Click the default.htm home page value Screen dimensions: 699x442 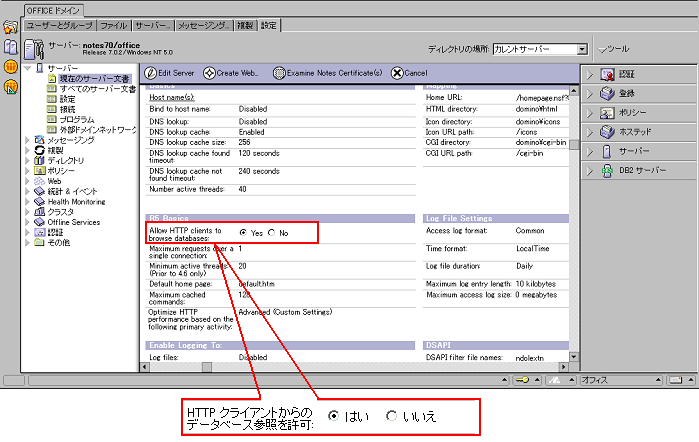tap(256, 284)
